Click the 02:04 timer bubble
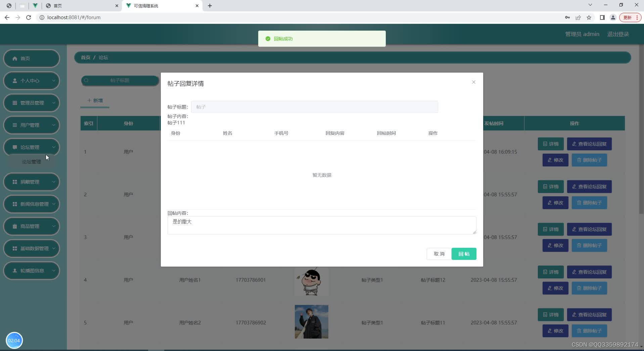Image resolution: width=644 pixels, height=351 pixels. pyautogui.click(x=14, y=340)
